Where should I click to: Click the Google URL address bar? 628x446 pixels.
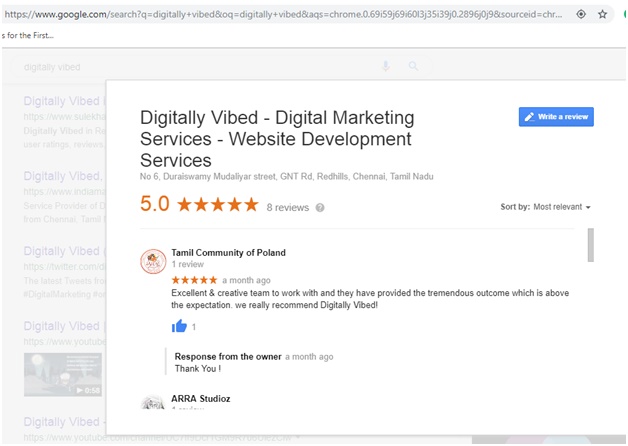coord(284,14)
